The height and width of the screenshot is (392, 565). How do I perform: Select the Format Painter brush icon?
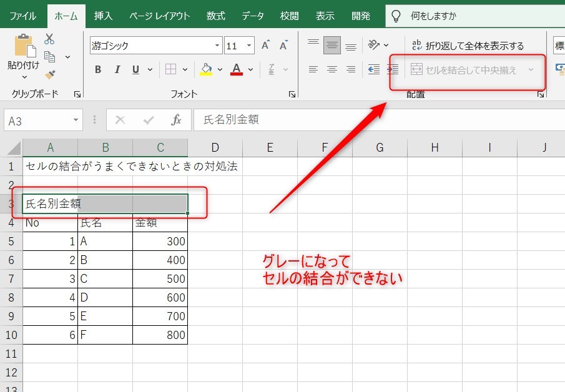click(50, 74)
